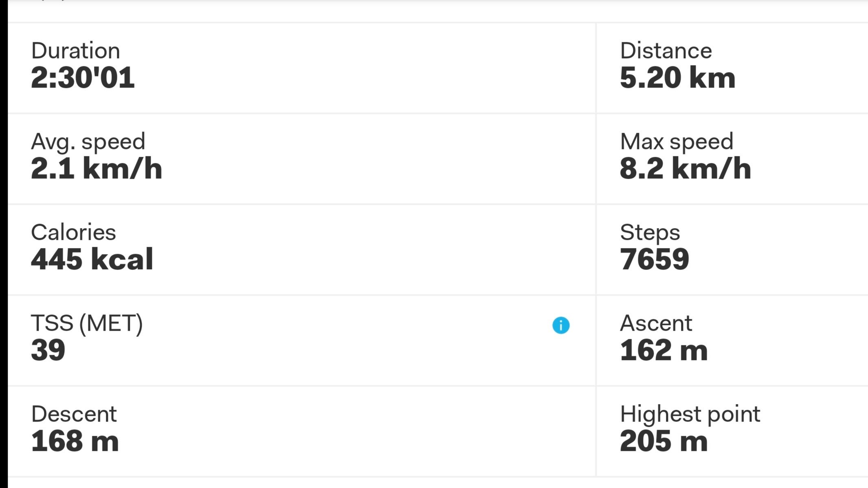868x488 pixels.
Task: Select the 2.1 km/h value
Action: point(97,169)
